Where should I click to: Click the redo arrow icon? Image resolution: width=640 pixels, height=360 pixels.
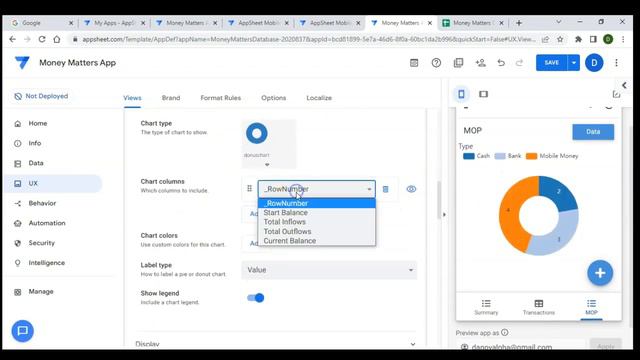[519, 63]
